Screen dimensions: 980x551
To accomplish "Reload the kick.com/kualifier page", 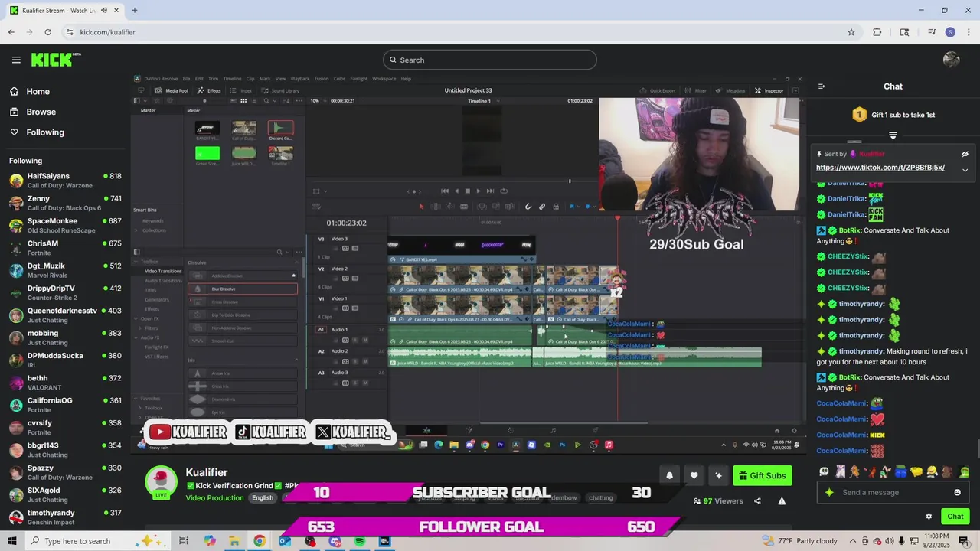I will coord(48,32).
